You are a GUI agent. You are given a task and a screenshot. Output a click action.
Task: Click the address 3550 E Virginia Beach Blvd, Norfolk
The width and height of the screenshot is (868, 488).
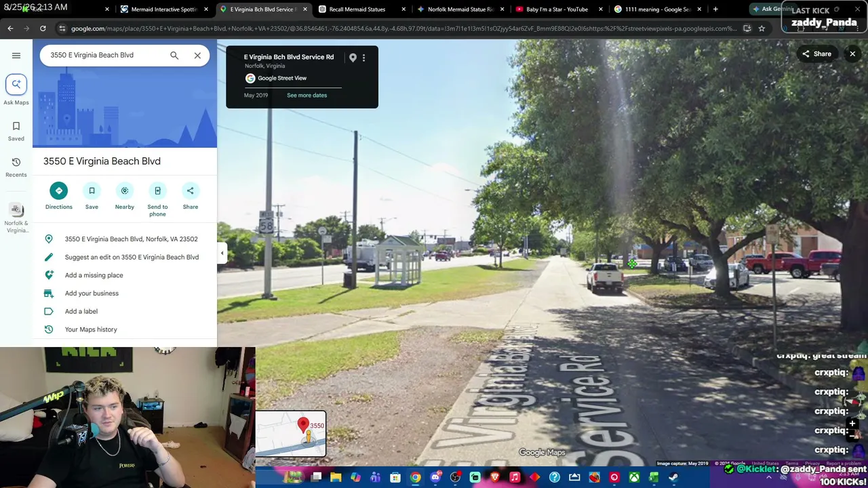(132, 239)
